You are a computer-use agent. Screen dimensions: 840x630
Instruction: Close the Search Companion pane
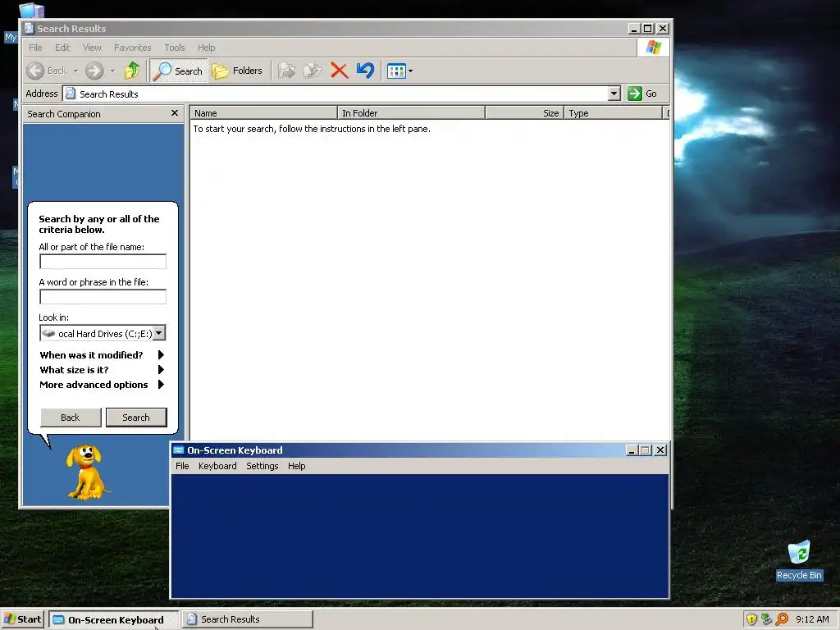[x=174, y=113]
